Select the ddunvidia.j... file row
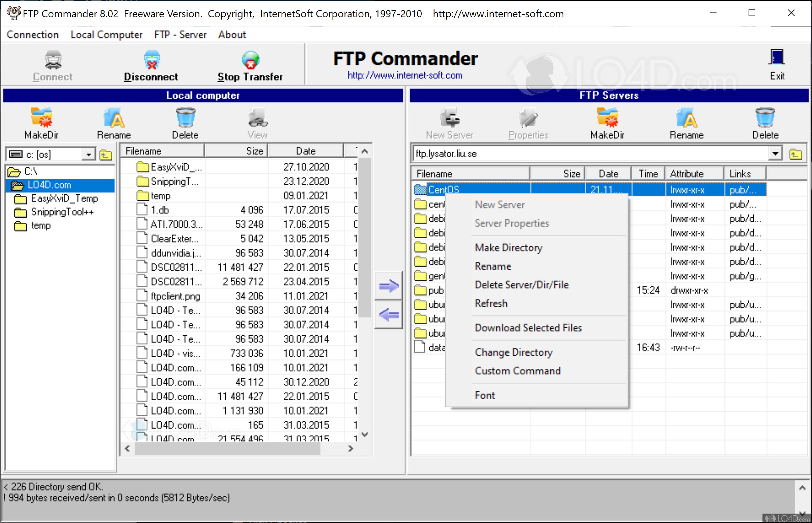This screenshot has height=523, width=812. [239, 253]
